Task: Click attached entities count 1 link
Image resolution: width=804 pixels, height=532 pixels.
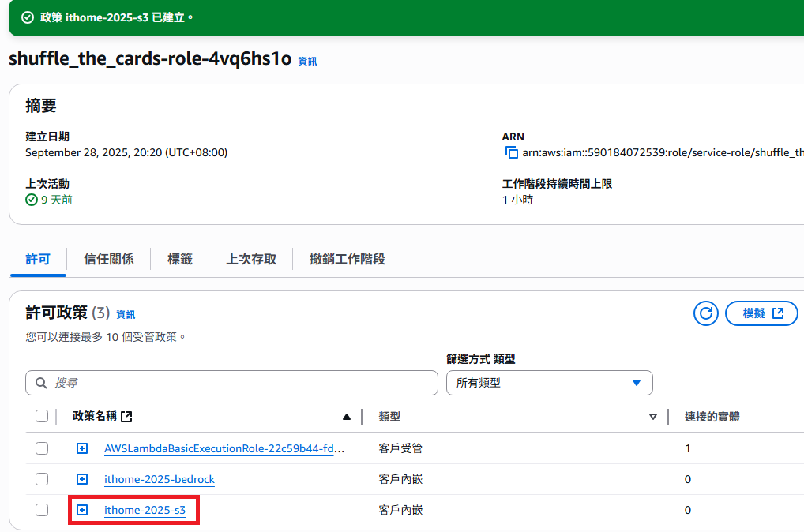Action: click(x=688, y=448)
